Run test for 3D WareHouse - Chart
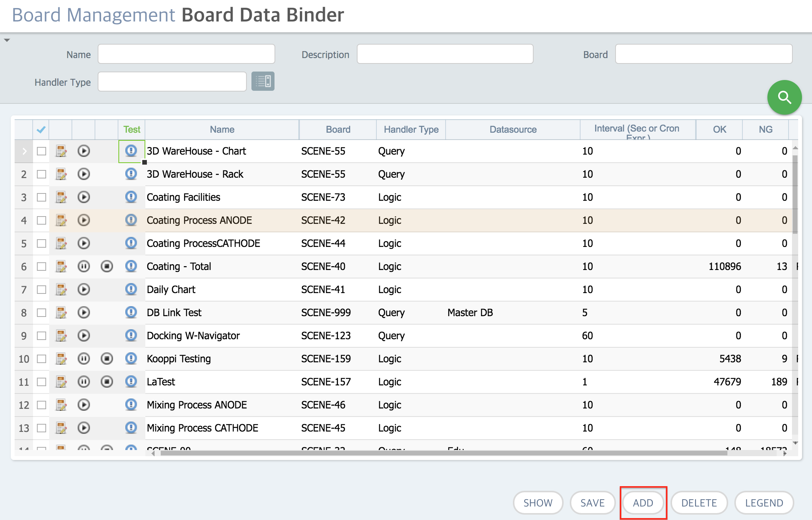Screen dimensions: 812x520 [131, 150]
